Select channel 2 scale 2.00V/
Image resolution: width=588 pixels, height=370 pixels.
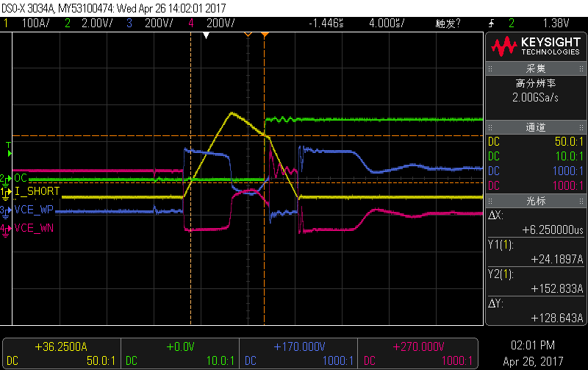(x=97, y=24)
